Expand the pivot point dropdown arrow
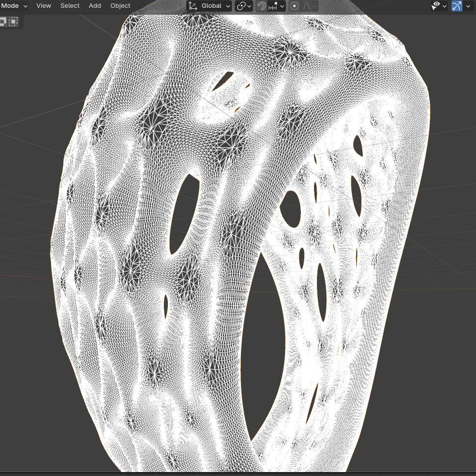Image resolution: width=476 pixels, height=476 pixels. pyautogui.click(x=249, y=6)
